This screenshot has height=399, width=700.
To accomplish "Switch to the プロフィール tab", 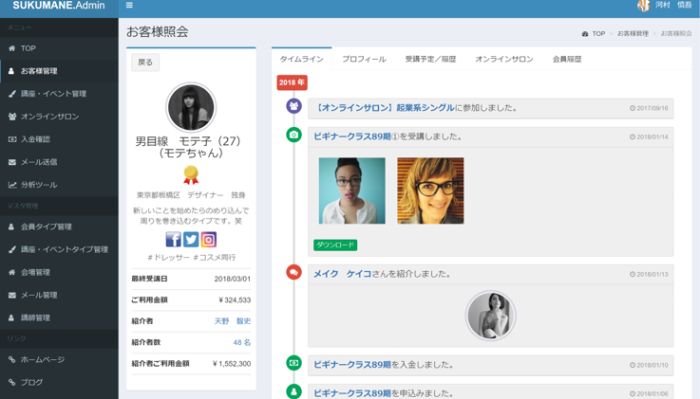I will tap(364, 59).
